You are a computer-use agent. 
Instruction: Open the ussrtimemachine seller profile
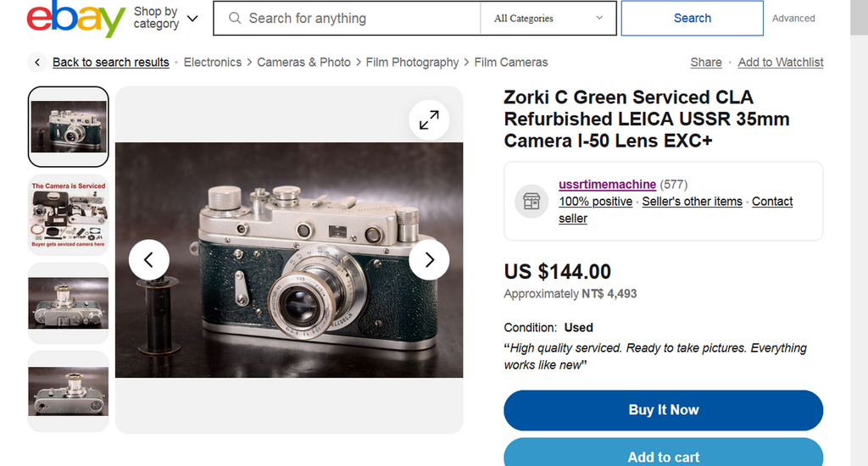pos(607,185)
